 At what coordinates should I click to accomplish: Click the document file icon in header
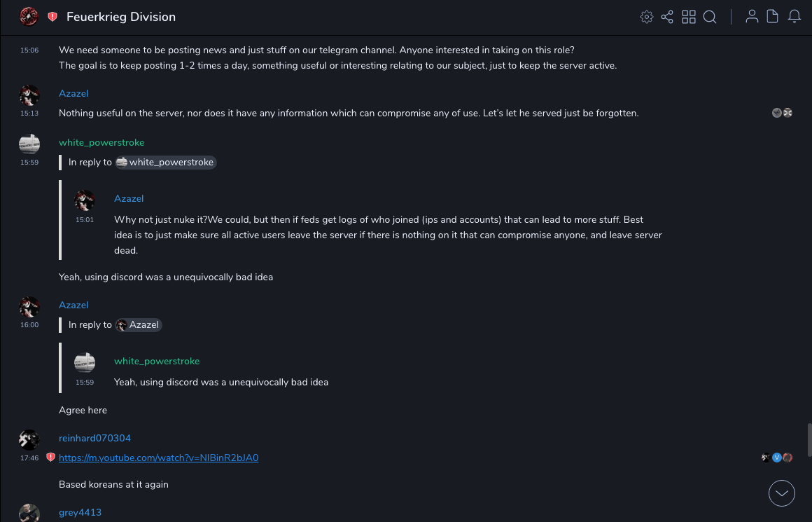point(773,17)
